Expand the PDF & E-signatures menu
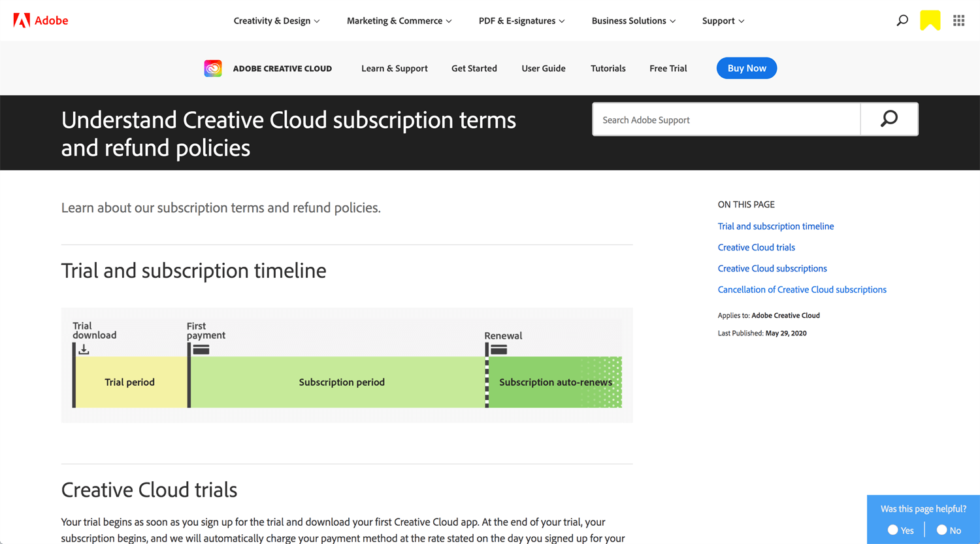 tap(521, 21)
